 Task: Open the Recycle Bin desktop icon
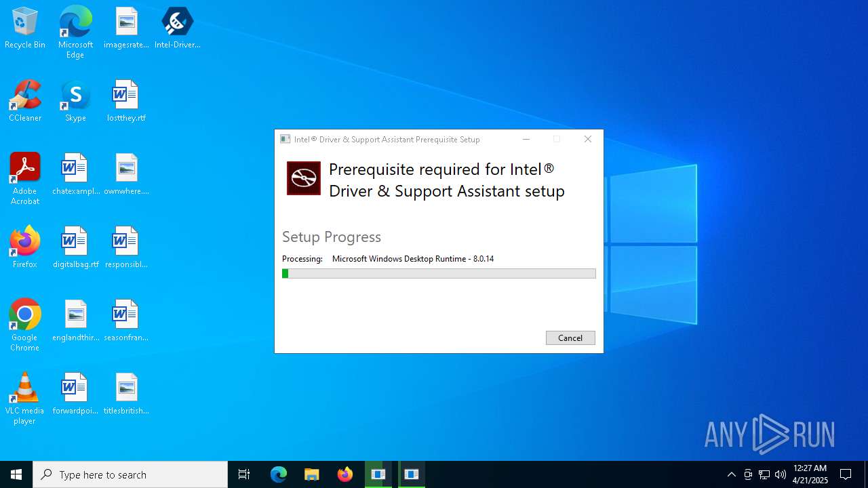click(25, 28)
